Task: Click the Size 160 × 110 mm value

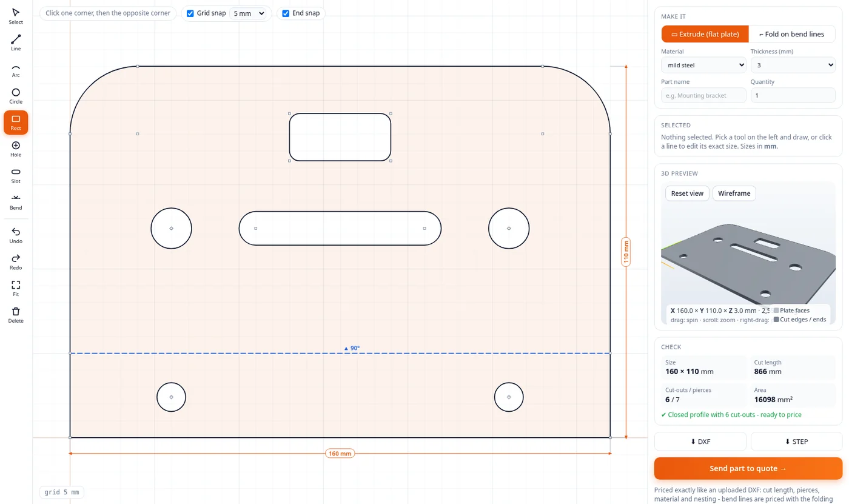Action: (x=690, y=371)
